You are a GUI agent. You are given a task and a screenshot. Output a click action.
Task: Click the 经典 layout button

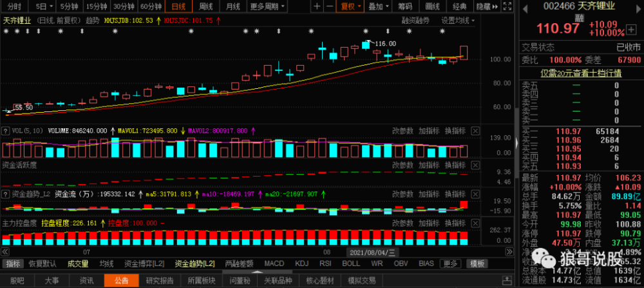point(460,6)
